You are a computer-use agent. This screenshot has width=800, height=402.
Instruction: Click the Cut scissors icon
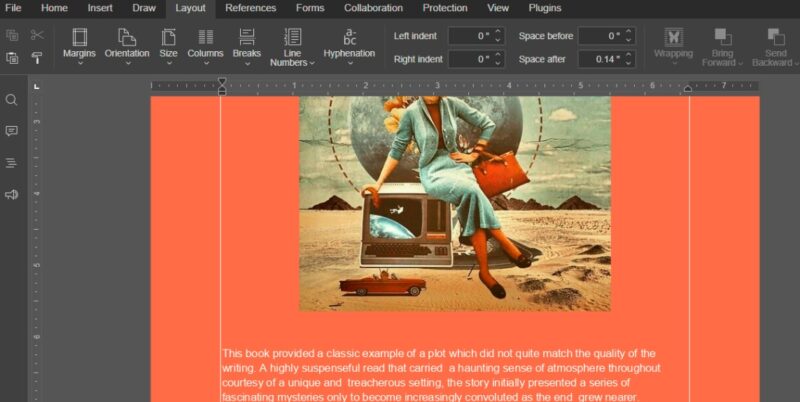[37, 35]
